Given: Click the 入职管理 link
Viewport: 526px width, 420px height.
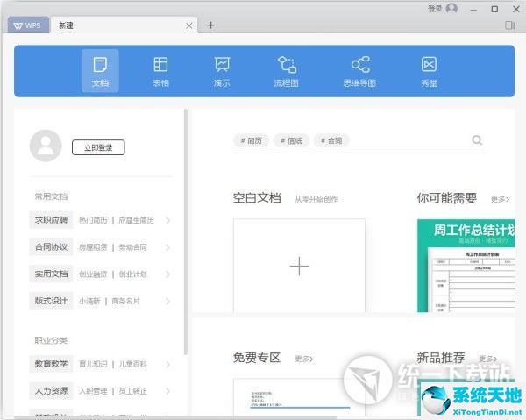Looking at the screenshot, I should (x=93, y=391).
